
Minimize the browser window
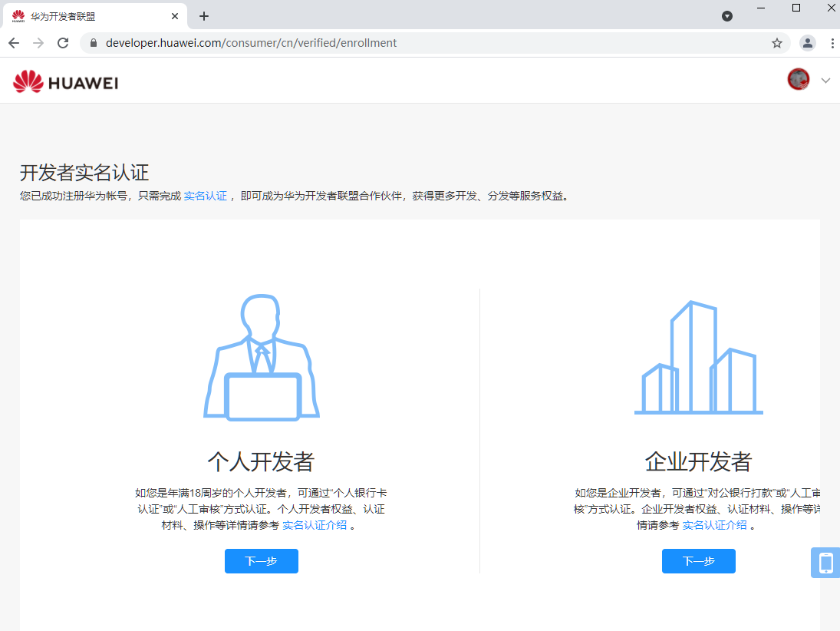pyautogui.click(x=761, y=8)
